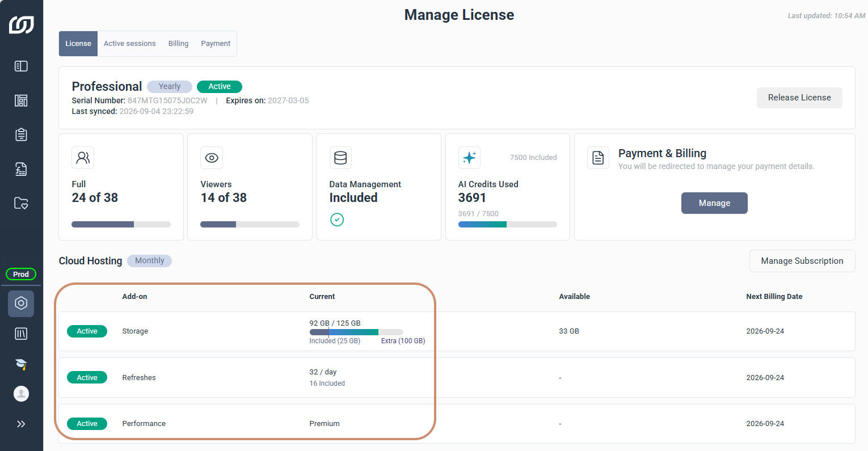Click the Release License button
Viewport: 868px width, 451px height.
(x=799, y=98)
